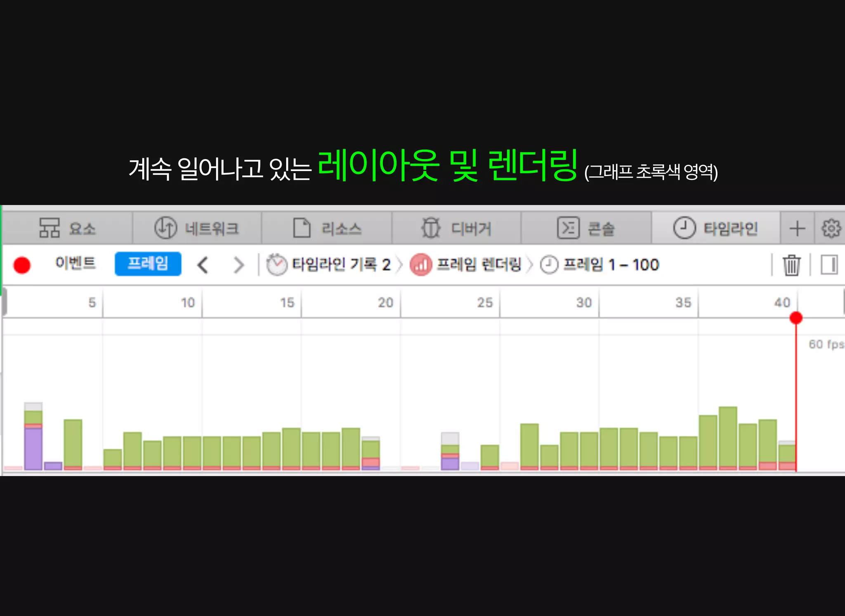The height and width of the screenshot is (616, 845).
Task: Click the red frame rendering chart icon
Action: coord(421,264)
